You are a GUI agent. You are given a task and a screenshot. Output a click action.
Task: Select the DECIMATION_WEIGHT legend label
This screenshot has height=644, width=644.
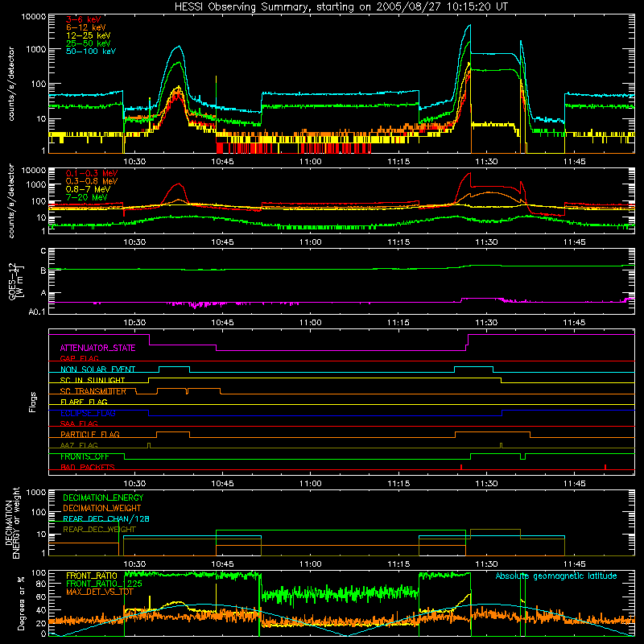[102, 508]
